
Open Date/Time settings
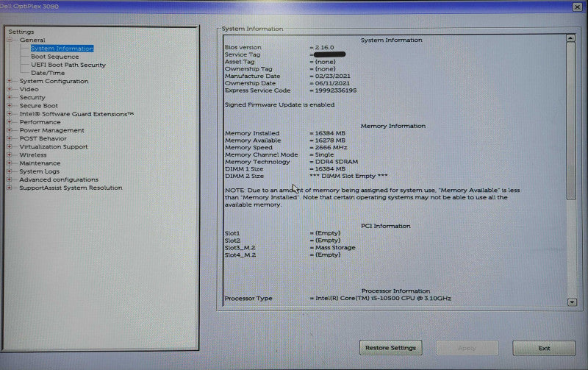tap(48, 73)
